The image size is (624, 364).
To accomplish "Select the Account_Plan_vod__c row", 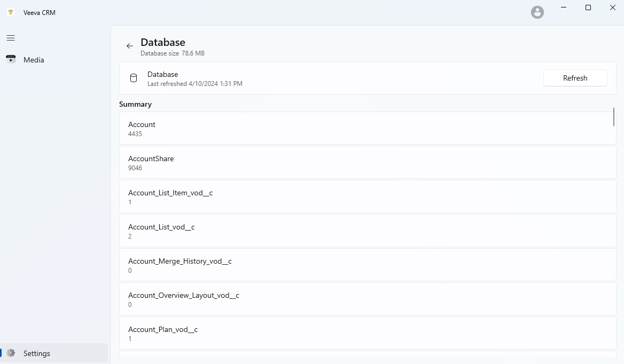I will (367, 334).
